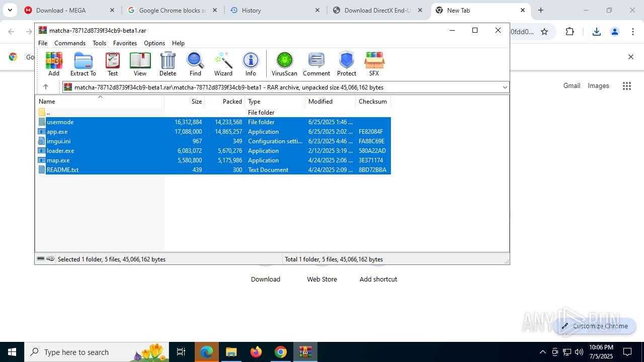
Task: Open Google apps grid icon
Action: point(626,86)
